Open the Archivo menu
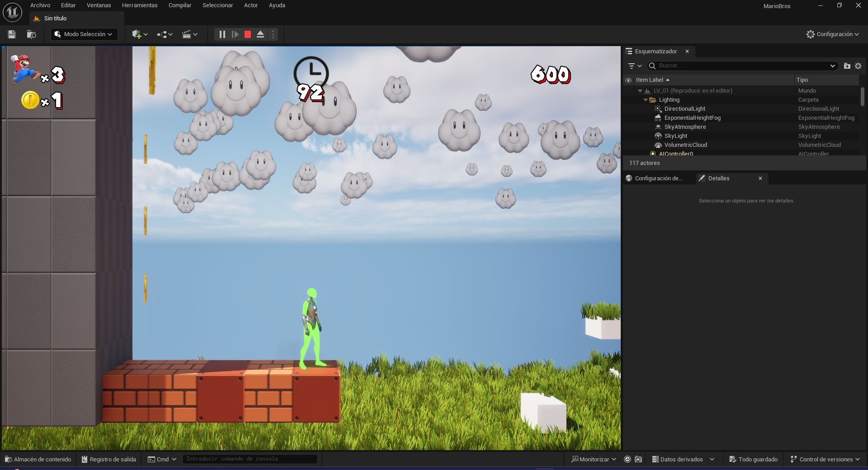The height and width of the screenshot is (470, 868). pos(40,5)
